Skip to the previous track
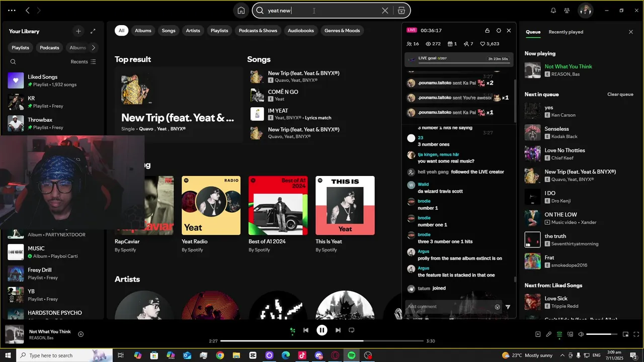 click(x=306, y=330)
